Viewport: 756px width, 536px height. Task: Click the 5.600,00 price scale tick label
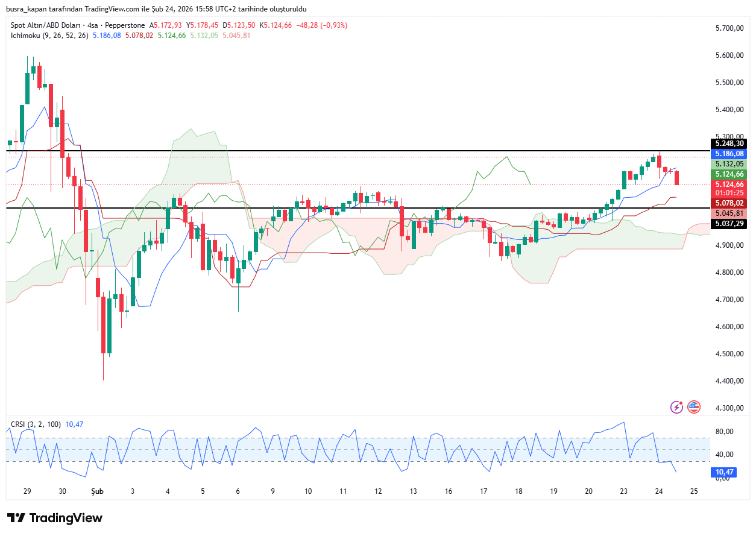pyautogui.click(x=728, y=55)
